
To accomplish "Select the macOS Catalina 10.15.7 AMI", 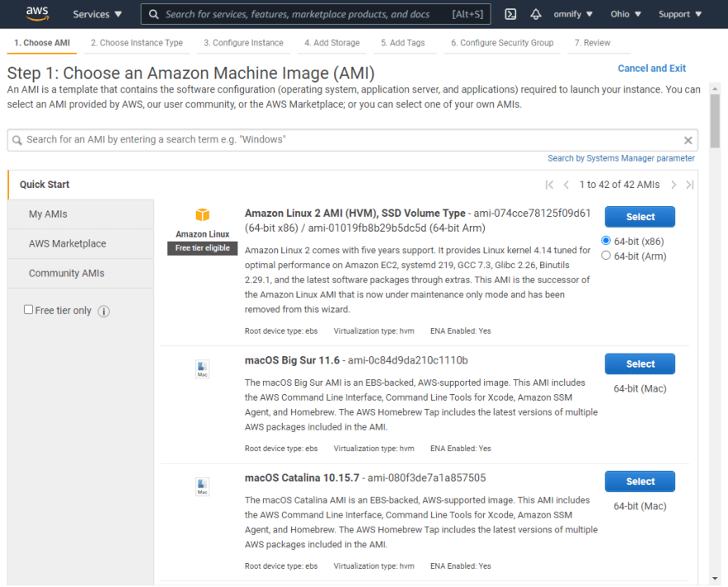I will click(x=639, y=482).
